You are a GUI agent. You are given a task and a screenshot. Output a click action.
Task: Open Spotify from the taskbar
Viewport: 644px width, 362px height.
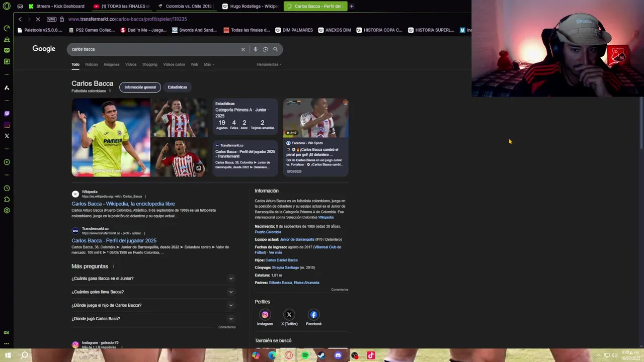(x=305, y=355)
